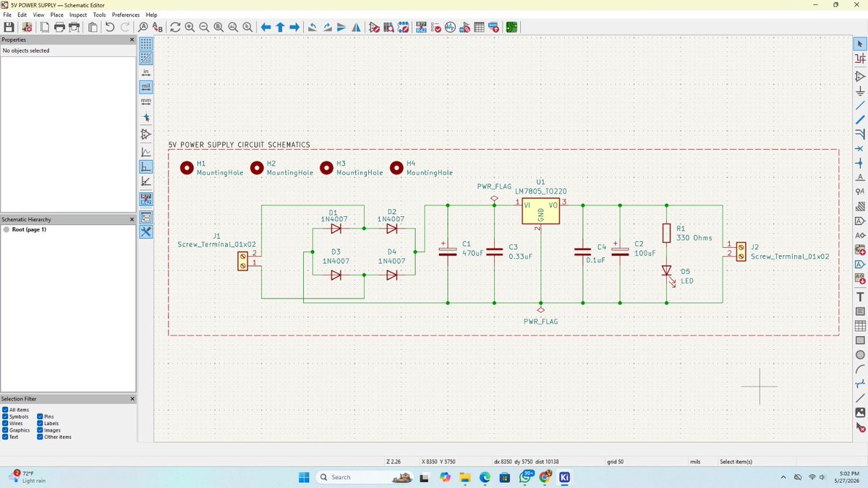Switch to the PCB Editor icon

[x=511, y=27]
